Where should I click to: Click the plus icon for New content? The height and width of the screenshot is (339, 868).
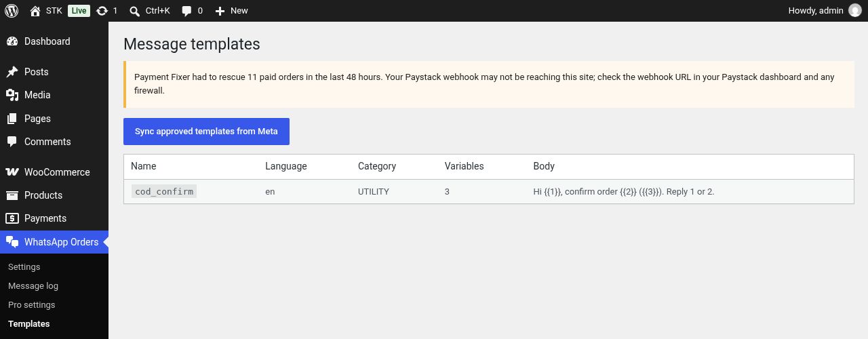coord(220,11)
